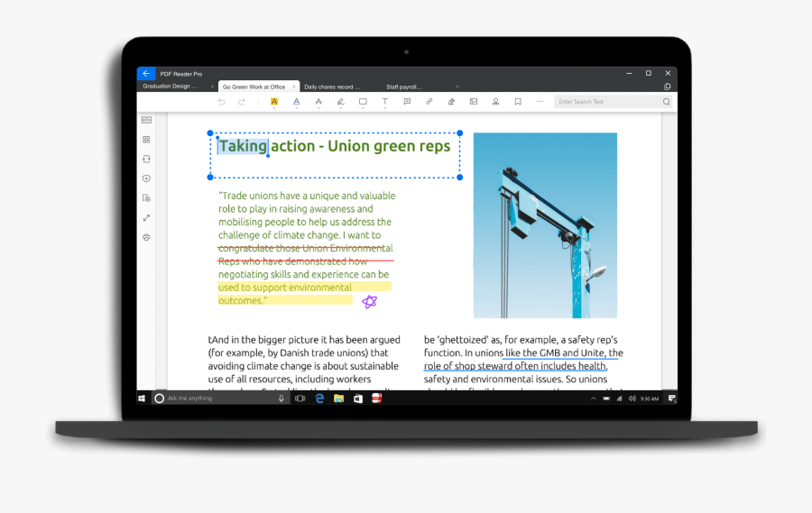Viewport: 812px width, 513px height.
Task: Click the blue Back arrow button
Action: pyautogui.click(x=146, y=73)
